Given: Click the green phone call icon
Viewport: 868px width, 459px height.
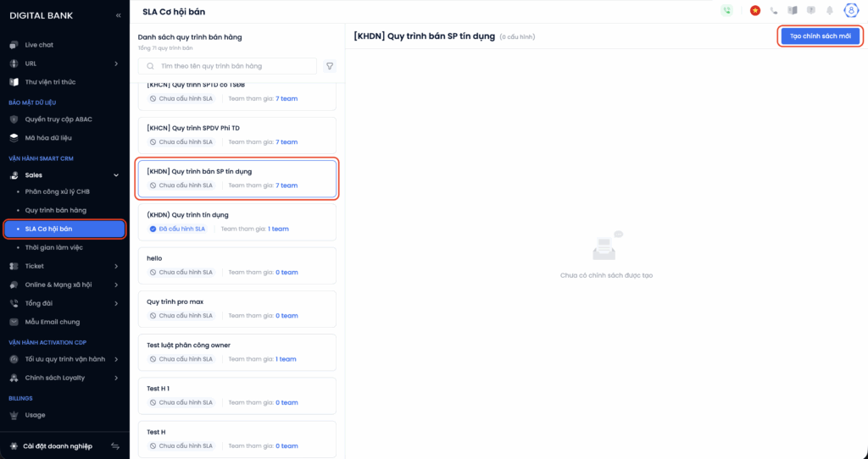Looking at the screenshot, I should point(726,11).
